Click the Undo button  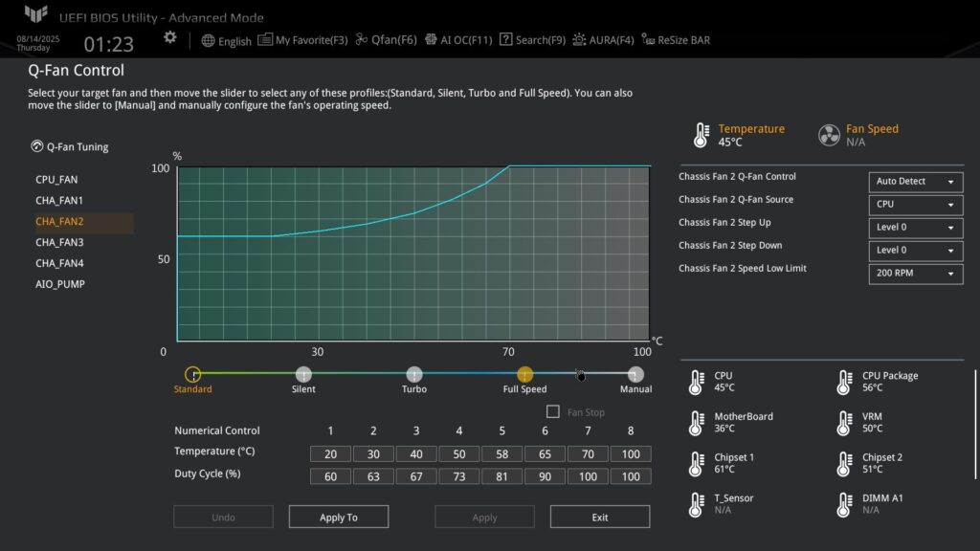click(x=223, y=517)
